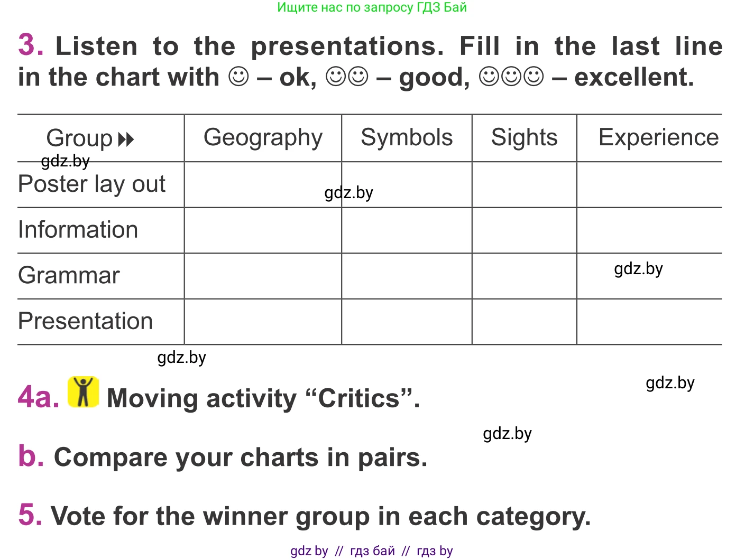
Task: Open the green 'Ищите нас по запросу' link
Action: [372, 7]
